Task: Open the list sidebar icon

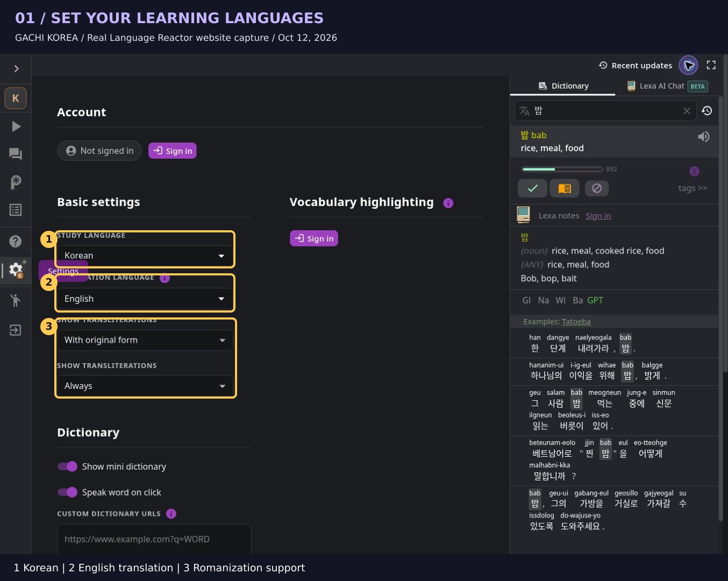Action: [x=16, y=210]
